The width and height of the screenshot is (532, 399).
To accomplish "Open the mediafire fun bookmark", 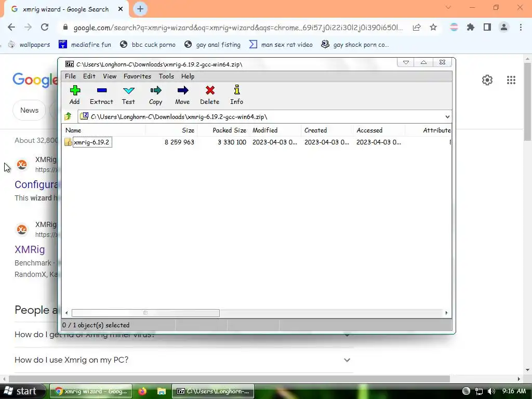I will click(85, 45).
